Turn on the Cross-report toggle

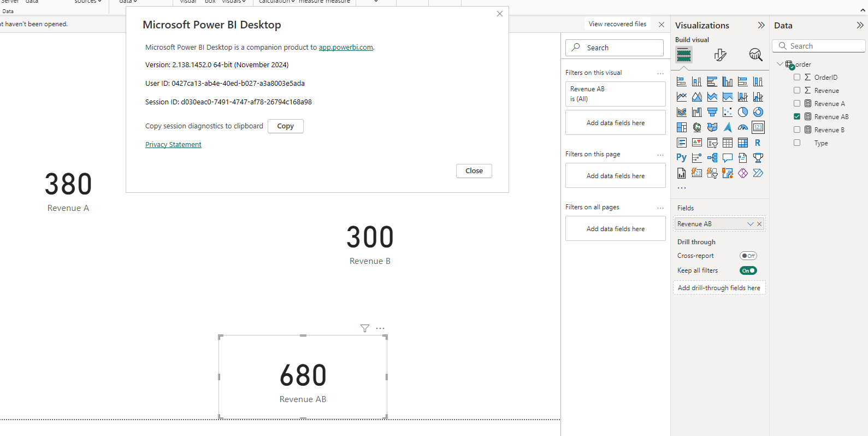[748, 256]
